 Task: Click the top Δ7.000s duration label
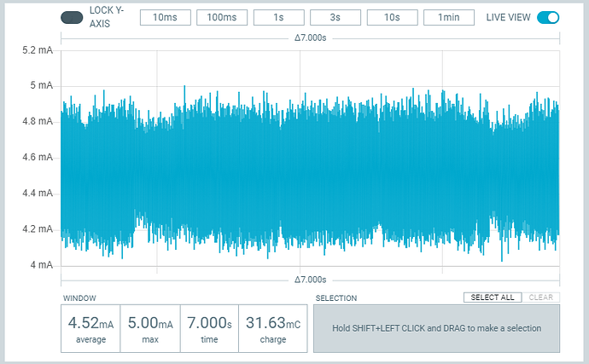[310, 38]
